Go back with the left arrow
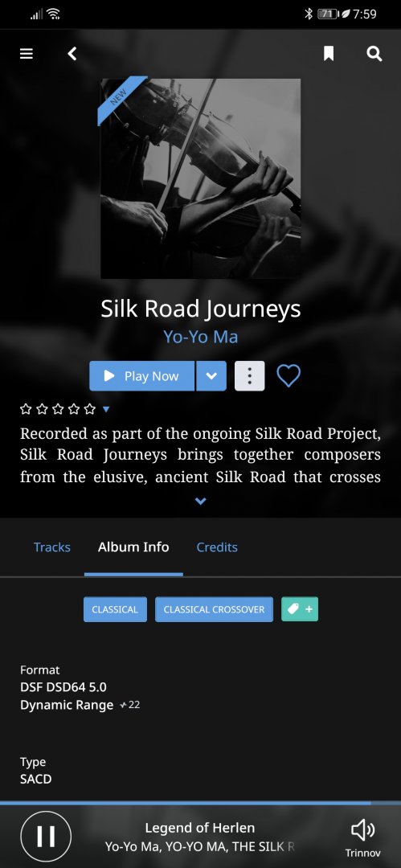 pyautogui.click(x=72, y=54)
